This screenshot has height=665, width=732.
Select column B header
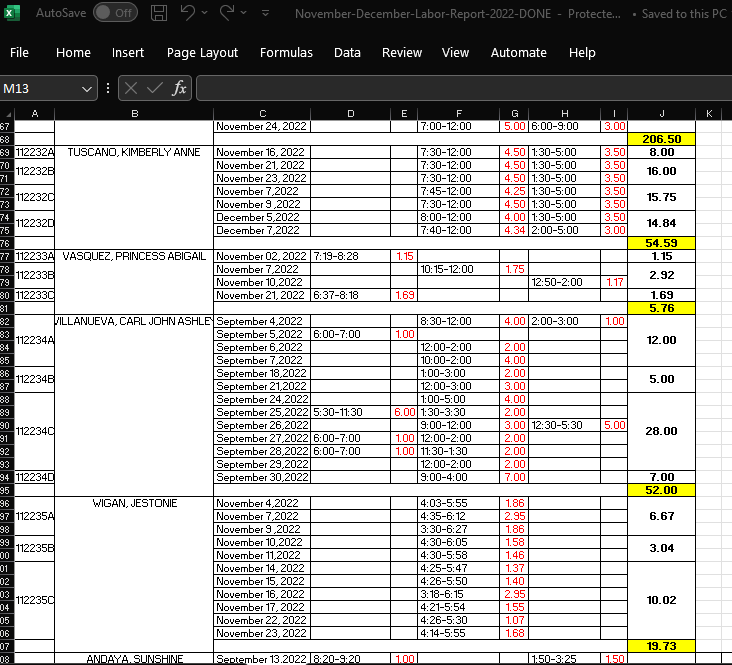[x=134, y=113]
